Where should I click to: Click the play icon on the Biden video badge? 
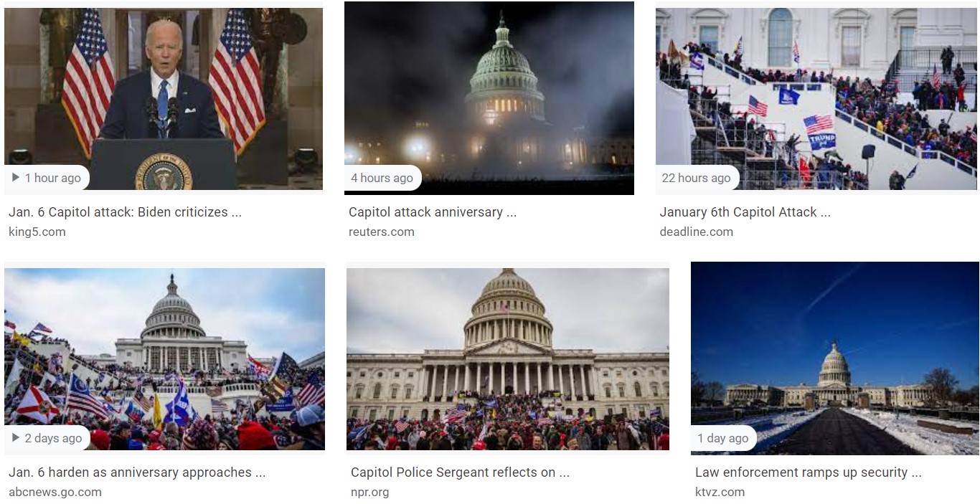click(x=16, y=178)
